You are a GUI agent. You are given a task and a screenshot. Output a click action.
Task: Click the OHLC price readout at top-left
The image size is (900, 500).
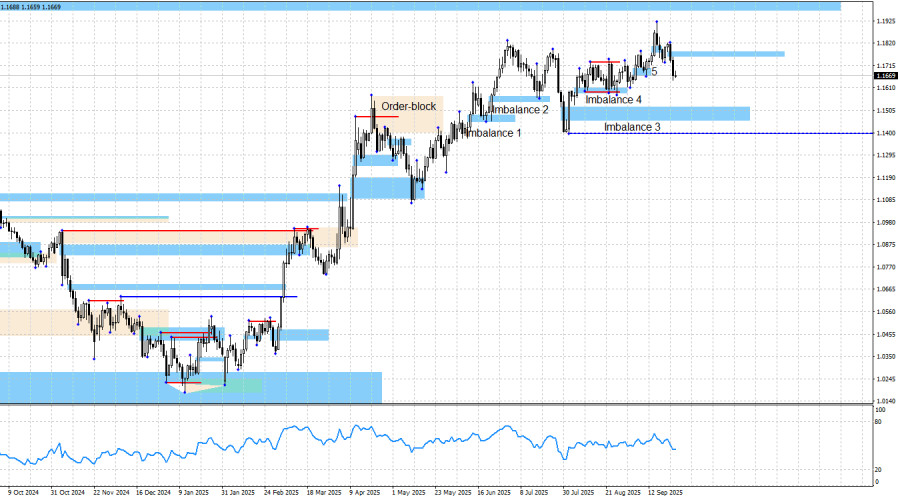pyautogui.click(x=31, y=6)
